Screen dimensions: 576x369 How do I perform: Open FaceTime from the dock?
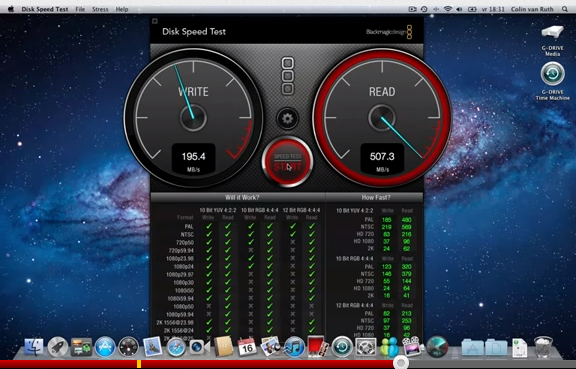[x=199, y=346]
